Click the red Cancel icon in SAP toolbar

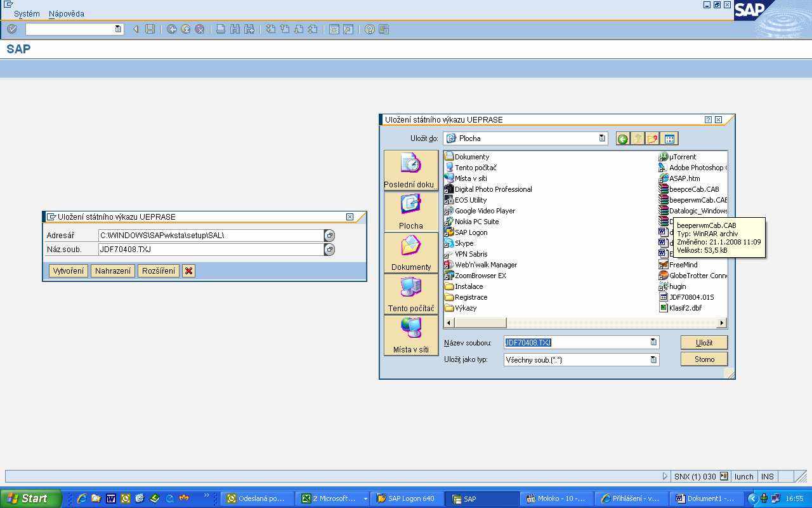199,29
